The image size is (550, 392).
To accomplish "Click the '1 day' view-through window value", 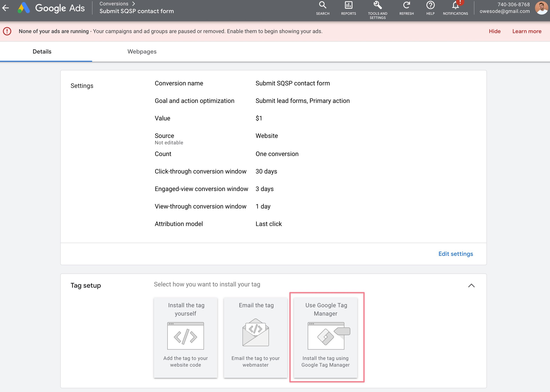I will tap(263, 206).
